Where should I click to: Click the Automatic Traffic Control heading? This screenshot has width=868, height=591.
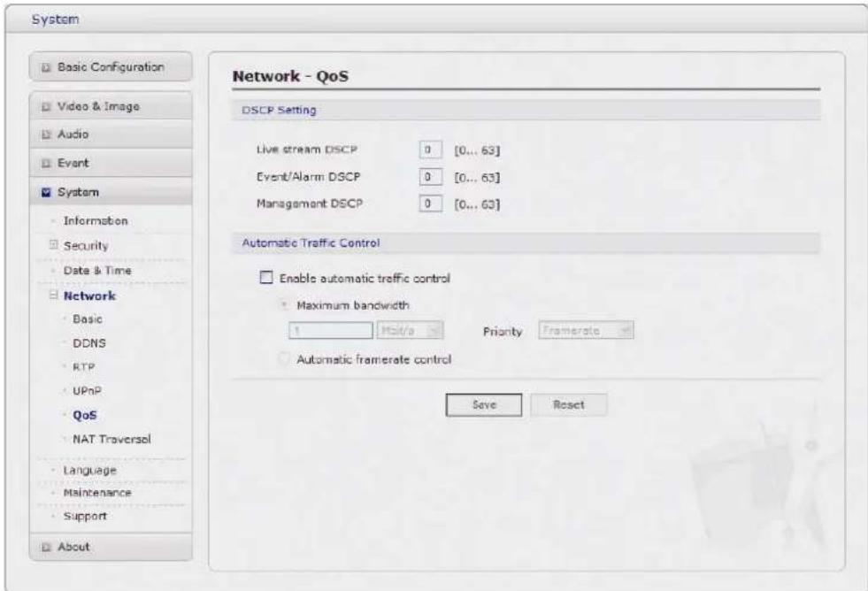point(311,243)
